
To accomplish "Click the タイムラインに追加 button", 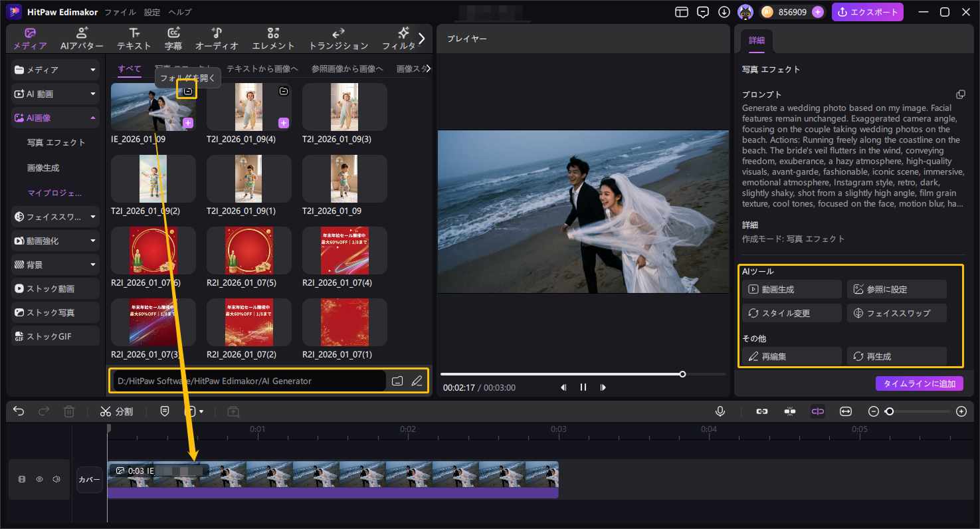I will click(919, 383).
